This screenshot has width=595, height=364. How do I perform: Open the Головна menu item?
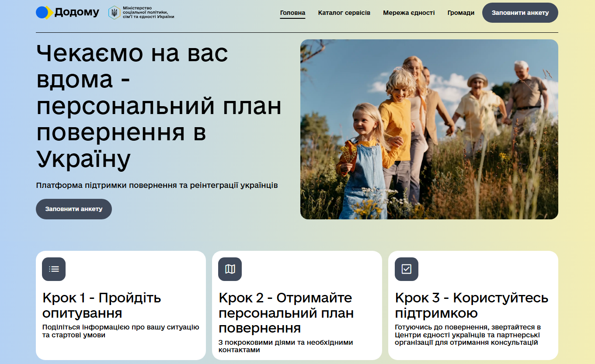click(292, 13)
